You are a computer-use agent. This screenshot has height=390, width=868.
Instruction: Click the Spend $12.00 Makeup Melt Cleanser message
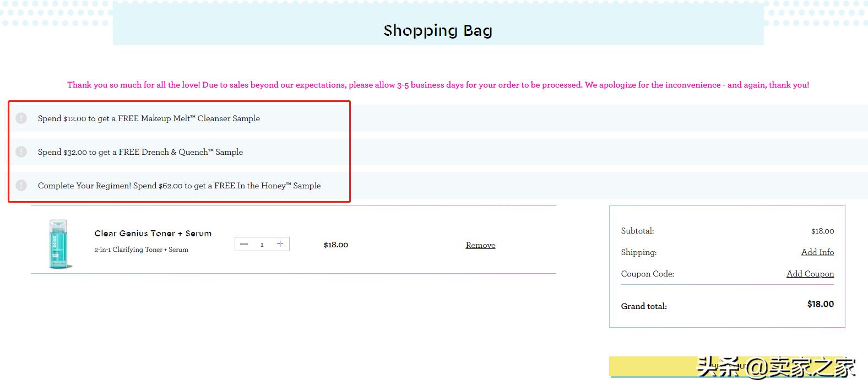(x=149, y=118)
